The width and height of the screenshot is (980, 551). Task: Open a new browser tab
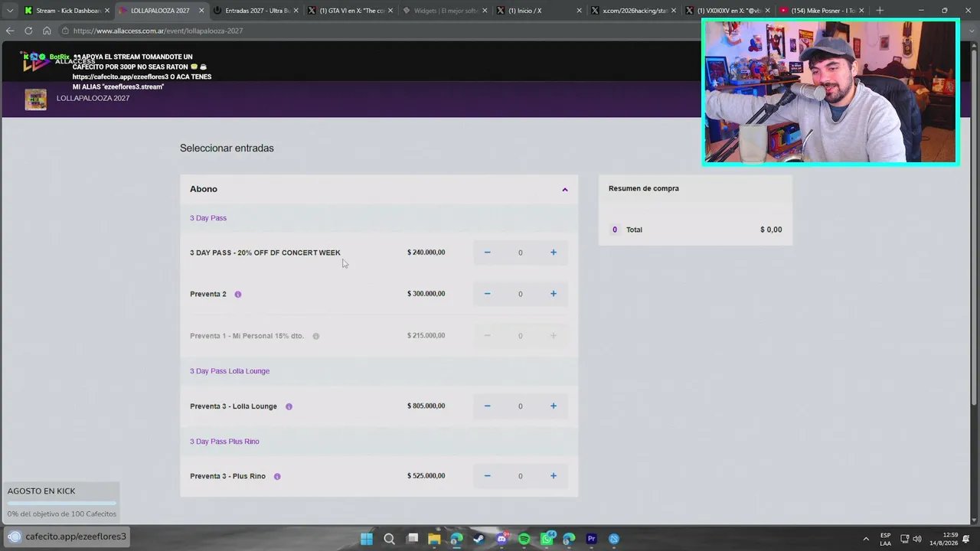[x=880, y=11]
